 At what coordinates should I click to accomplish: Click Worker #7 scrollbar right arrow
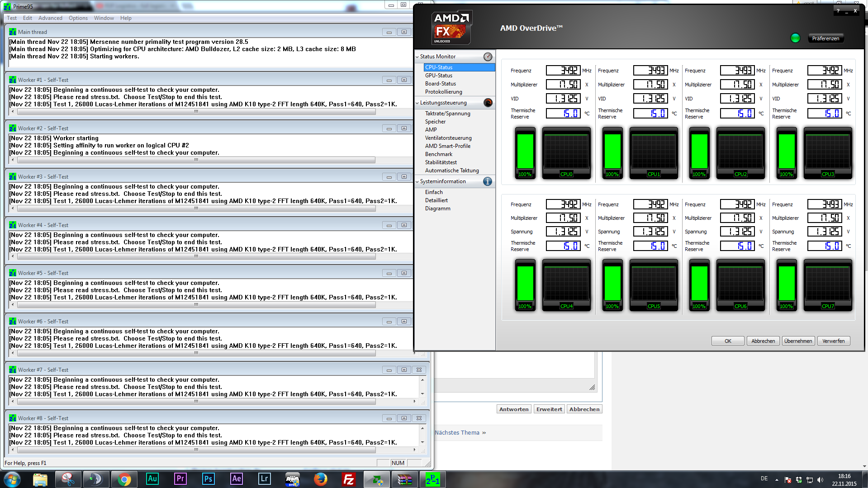tap(414, 402)
